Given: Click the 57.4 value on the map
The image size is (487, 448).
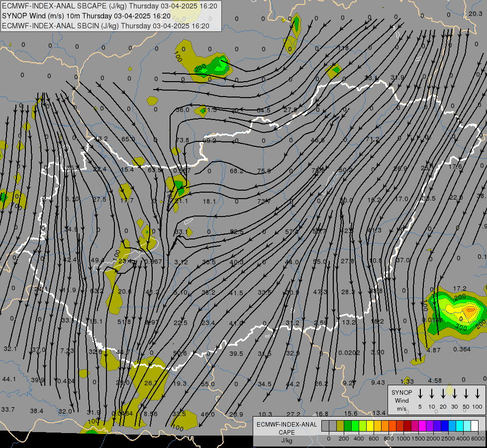Looking at the screenshot, I should [x=292, y=231].
